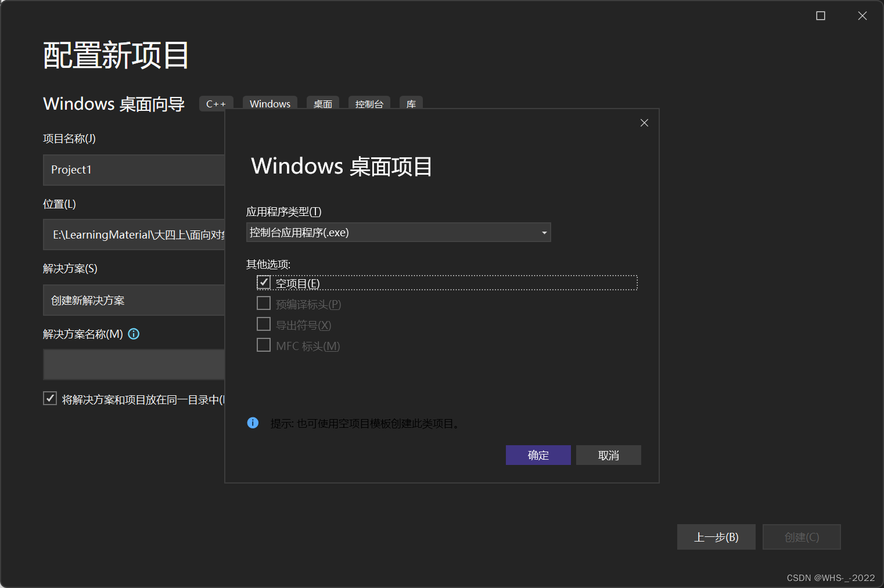
Task: Uncheck 将解决方案和项目放在同一目录中
Action: (x=50, y=398)
